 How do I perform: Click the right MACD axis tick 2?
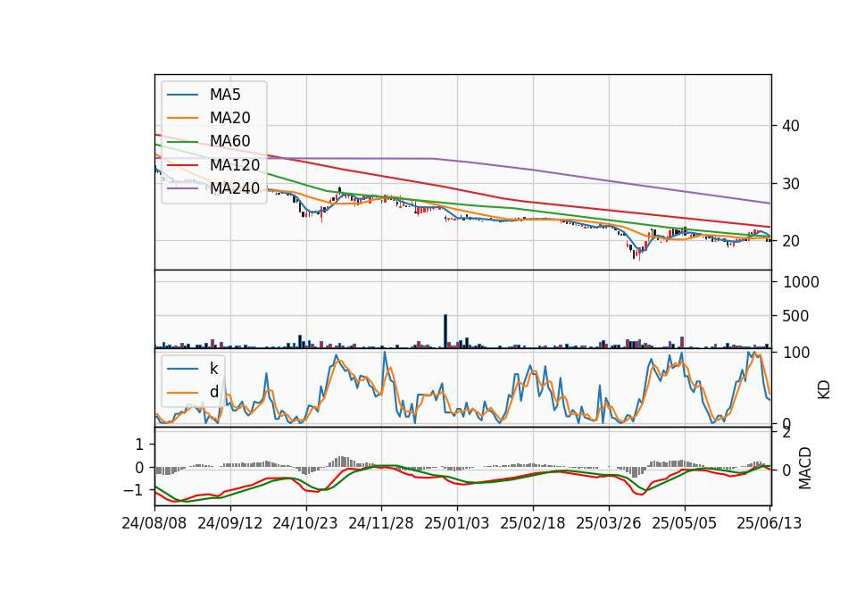coord(787,433)
